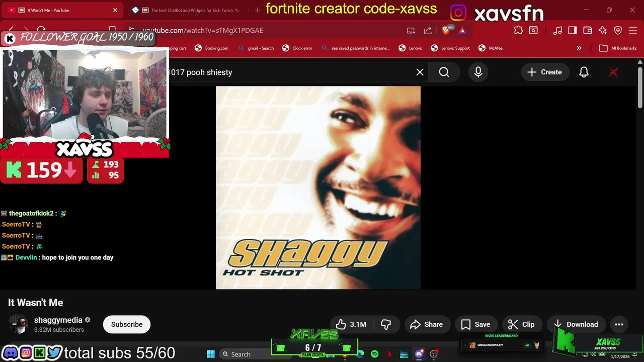
Task: Close the It Wasn't Me YouTube tab
Action: click(x=115, y=10)
